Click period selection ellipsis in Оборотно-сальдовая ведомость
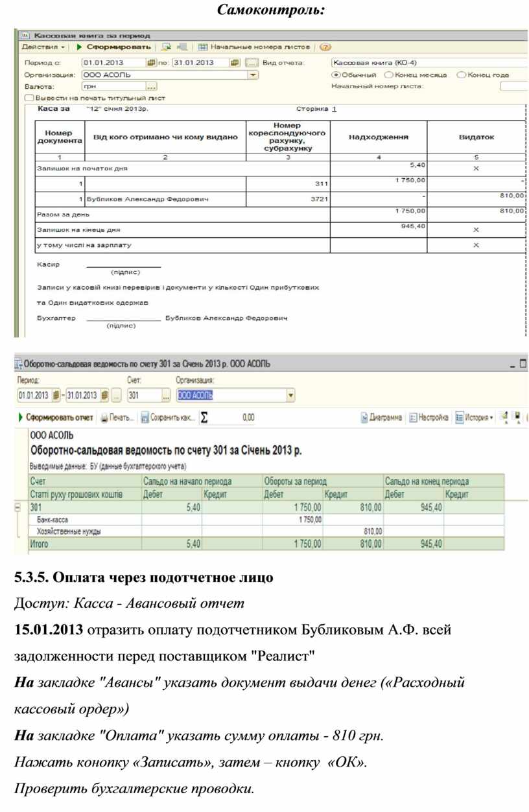 pyautogui.click(x=117, y=395)
